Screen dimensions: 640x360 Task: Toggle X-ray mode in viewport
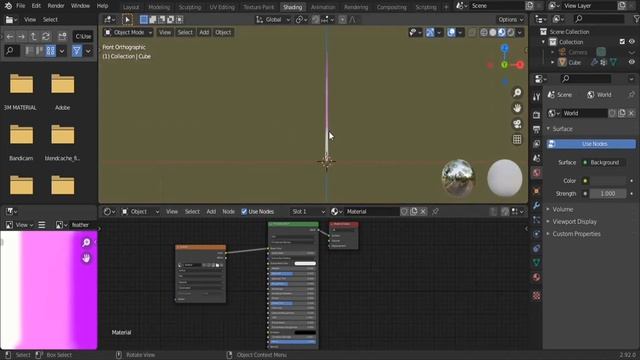[472, 33]
